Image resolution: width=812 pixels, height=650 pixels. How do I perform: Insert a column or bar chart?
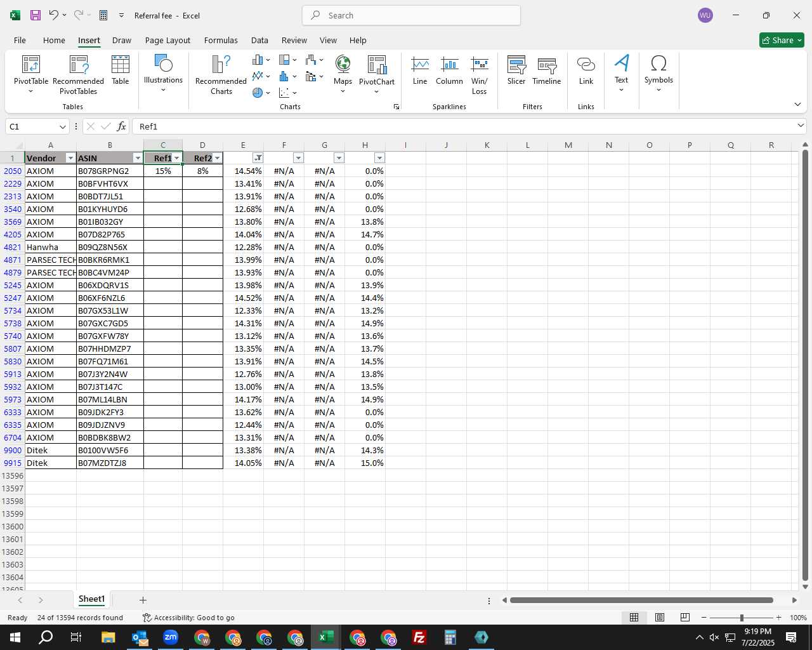261,60
